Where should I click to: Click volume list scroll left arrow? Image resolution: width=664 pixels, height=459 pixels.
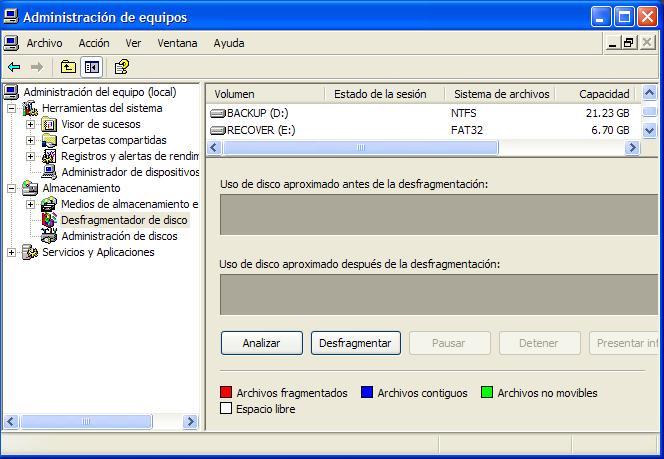point(214,148)
